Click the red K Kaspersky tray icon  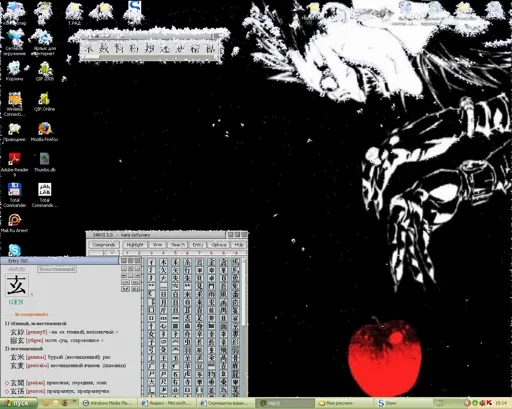(489, 403)
